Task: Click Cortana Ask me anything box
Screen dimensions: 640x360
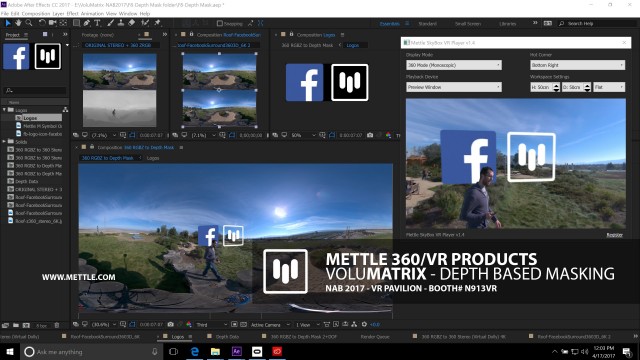Action: [91, 351]
